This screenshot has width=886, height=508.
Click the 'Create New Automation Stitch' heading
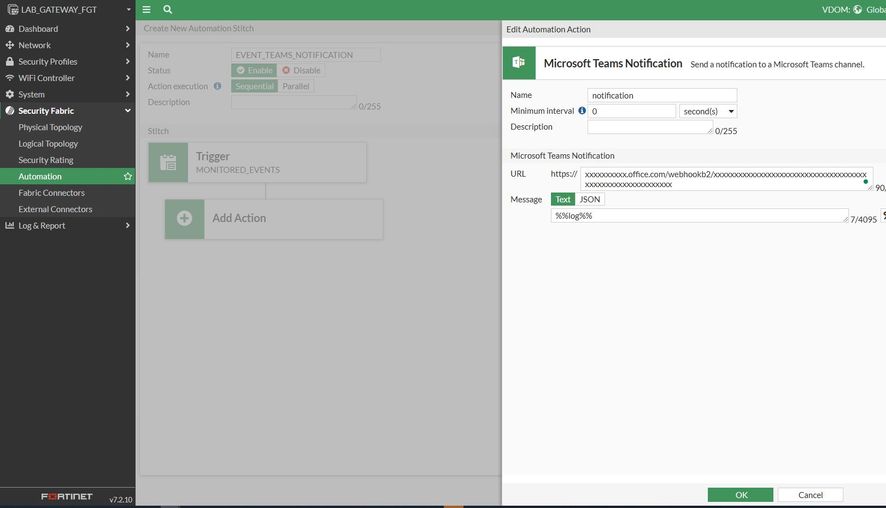point(198,28)
